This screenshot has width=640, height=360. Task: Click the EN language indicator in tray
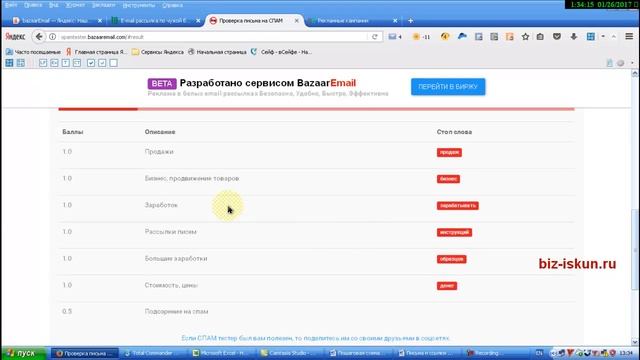(x=539, y=353)
